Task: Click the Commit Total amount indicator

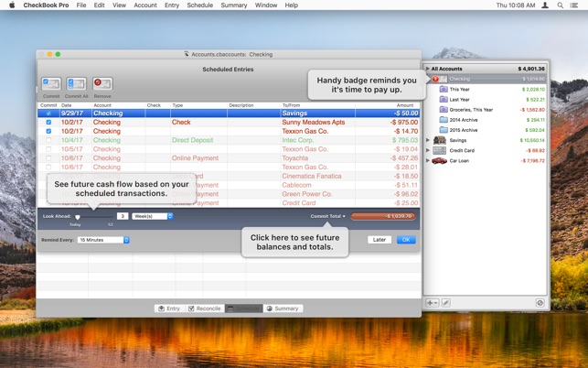Action: (x=383, y=216)
